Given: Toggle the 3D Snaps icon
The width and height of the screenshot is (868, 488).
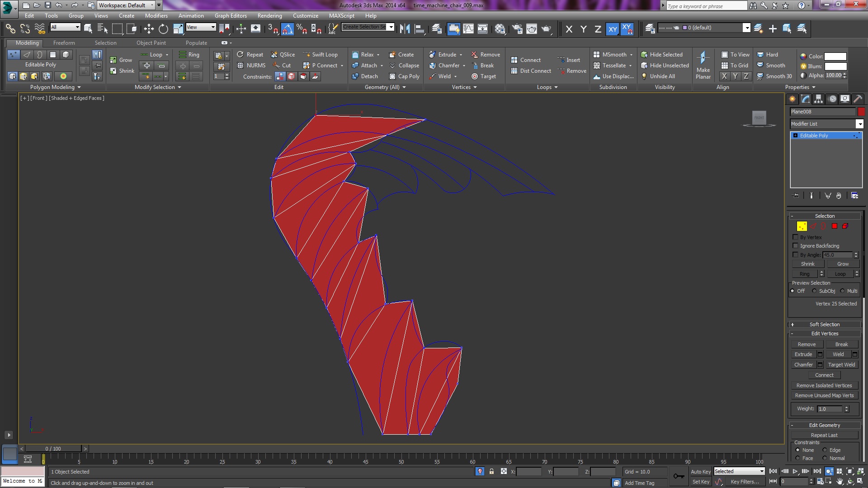Looking at the screenshot, I should [273, 29].
